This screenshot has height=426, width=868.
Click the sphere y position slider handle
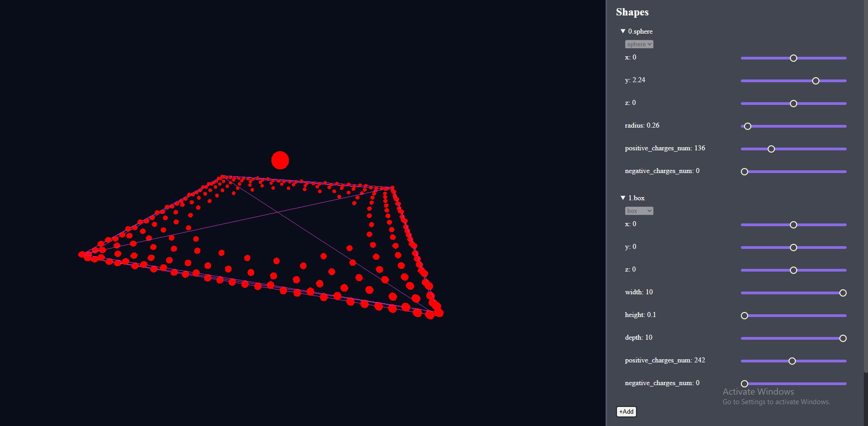pyautogui.click(x=815, y=80)
